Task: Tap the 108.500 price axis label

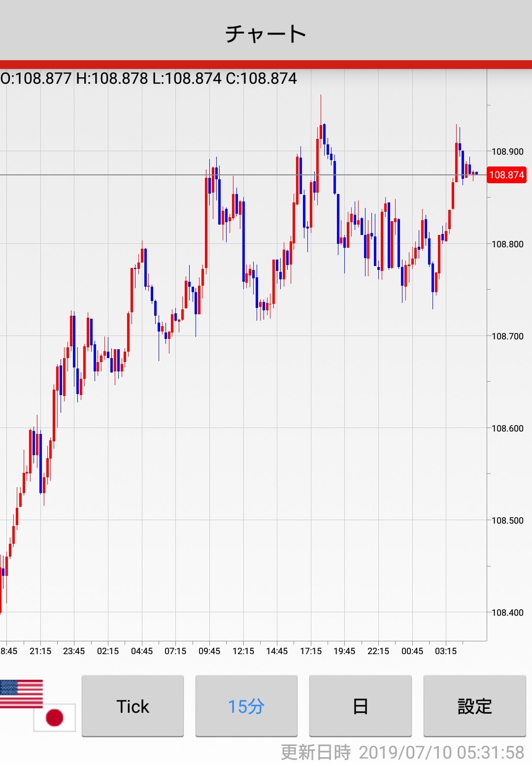Action: pyautogui.click(x=507, y=520)
